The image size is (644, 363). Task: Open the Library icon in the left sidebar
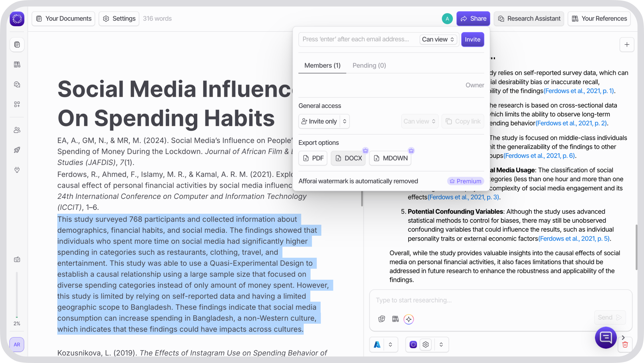[17, 64]
